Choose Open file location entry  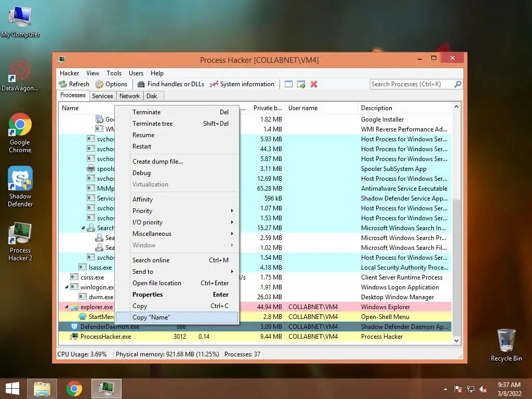[x=184, y=283]
